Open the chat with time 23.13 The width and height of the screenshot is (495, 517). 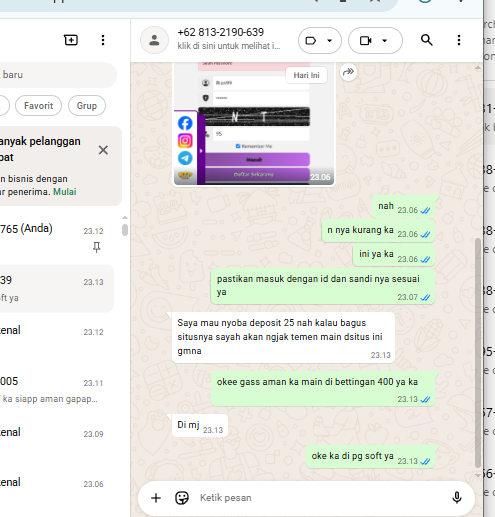pyautogui.click(x=57, y=289)
